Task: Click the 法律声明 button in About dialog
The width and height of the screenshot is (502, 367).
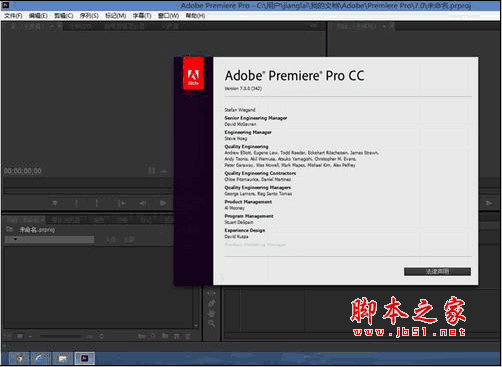Action: coord(437,272)
